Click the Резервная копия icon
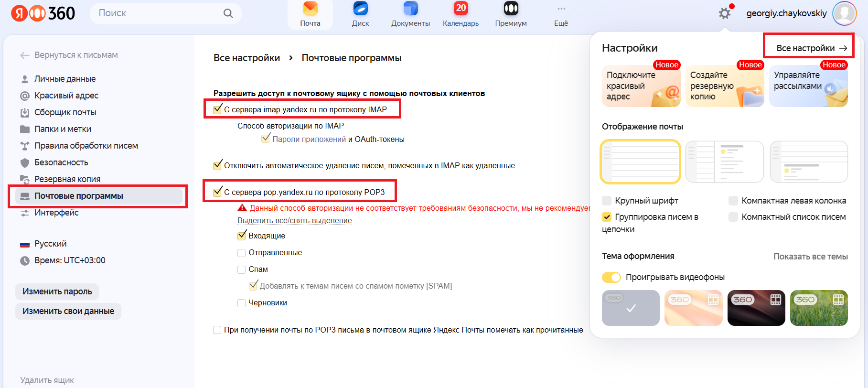This screenshot has height=388, width=868. tap(25, 179)
